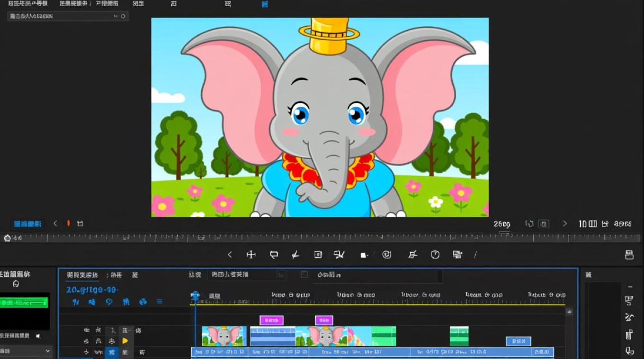Toggle the speaker icon below the green waveform
This screenshot has width=644, height=359.
(x=38, y=336)
